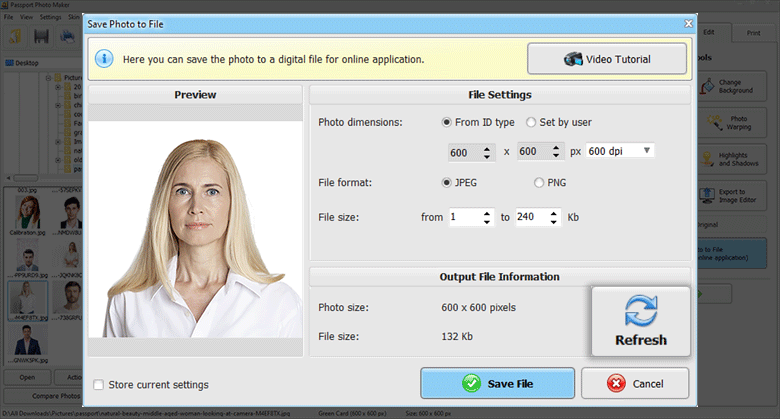Choose PNG file format
The width and height of the screenshot is (780, 419).
coord(539,183)
